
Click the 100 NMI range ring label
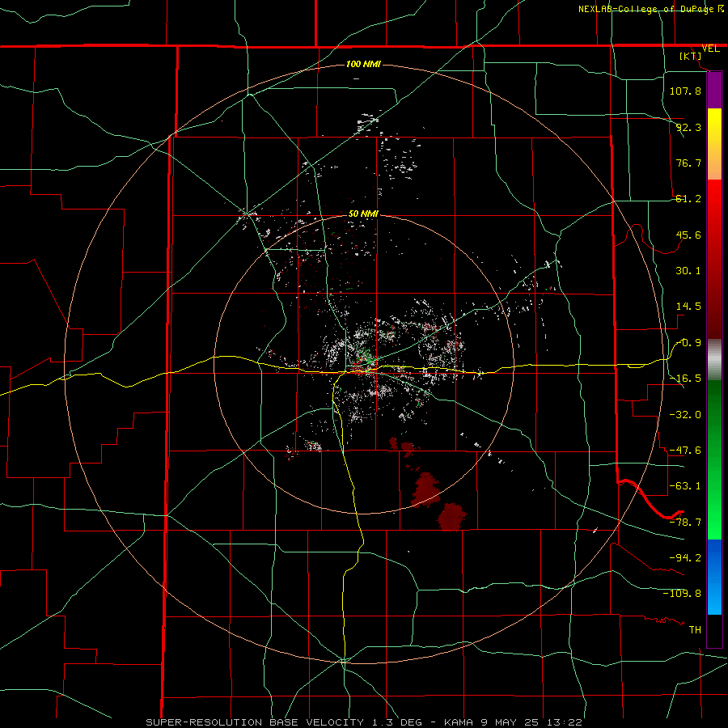point(363,64)
